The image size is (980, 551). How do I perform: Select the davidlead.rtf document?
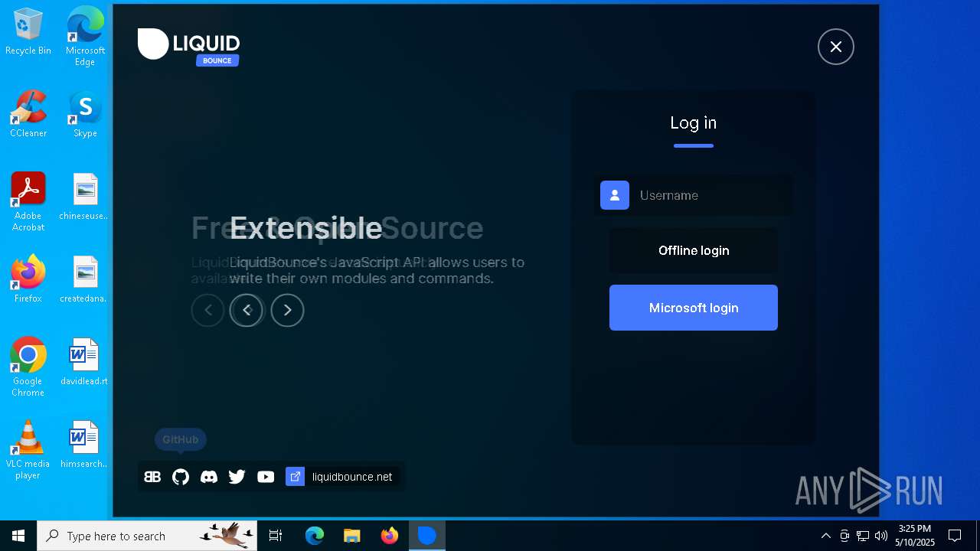pos(85,362)
